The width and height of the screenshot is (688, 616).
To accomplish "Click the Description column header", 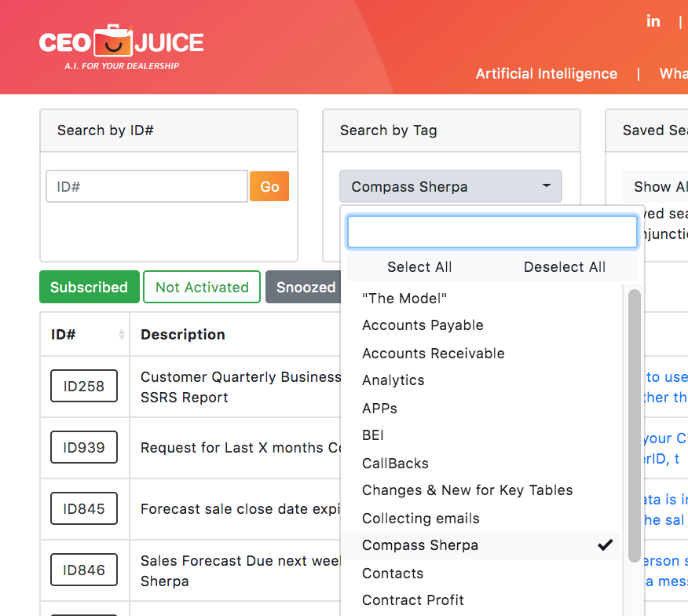I will 182,335.
